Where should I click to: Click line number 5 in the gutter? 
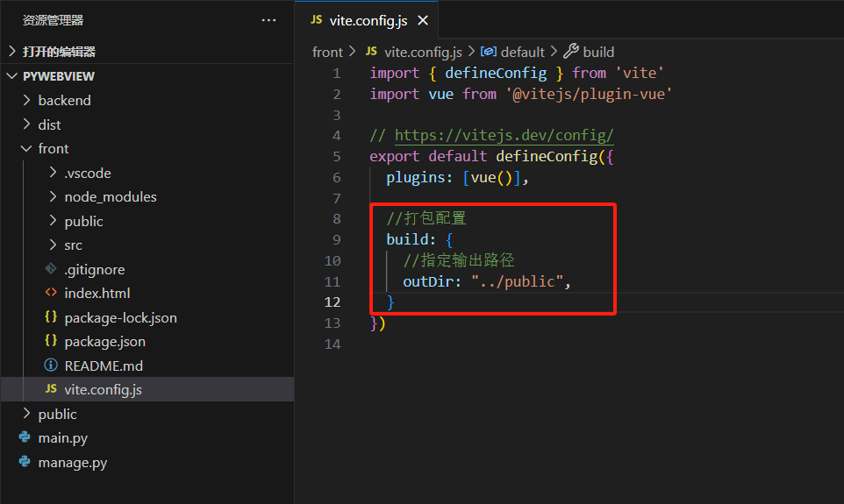tap(336, 156)
